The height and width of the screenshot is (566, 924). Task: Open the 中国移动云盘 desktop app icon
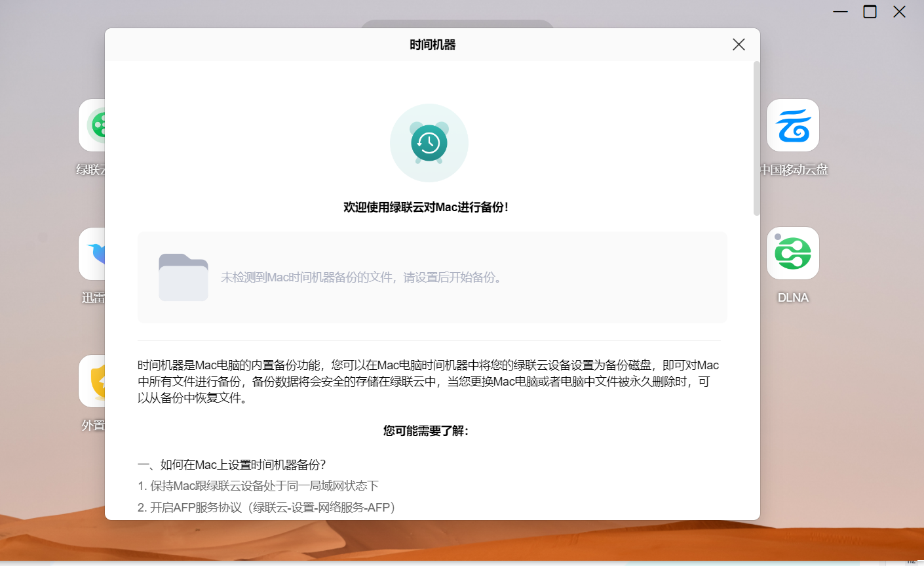coord(793,125)
